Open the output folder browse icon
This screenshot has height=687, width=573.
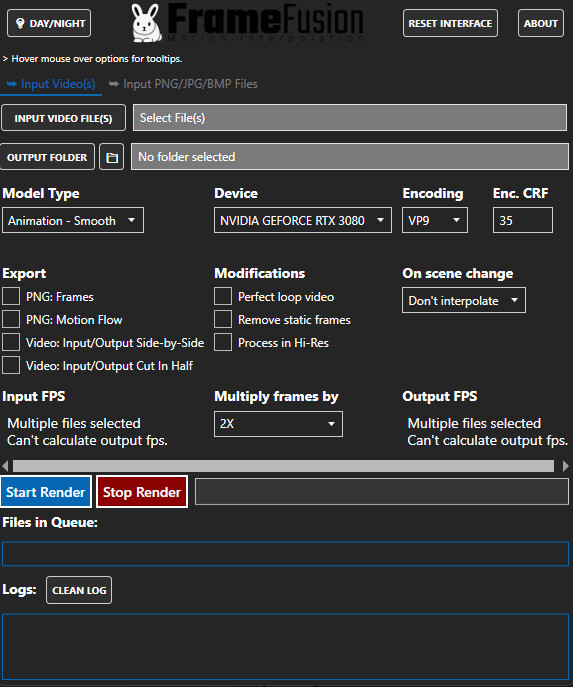[x=112, y=157]
